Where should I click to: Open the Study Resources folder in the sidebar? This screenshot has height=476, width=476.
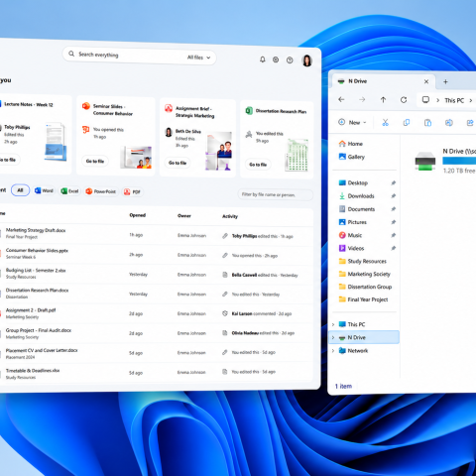click(363, 261)
